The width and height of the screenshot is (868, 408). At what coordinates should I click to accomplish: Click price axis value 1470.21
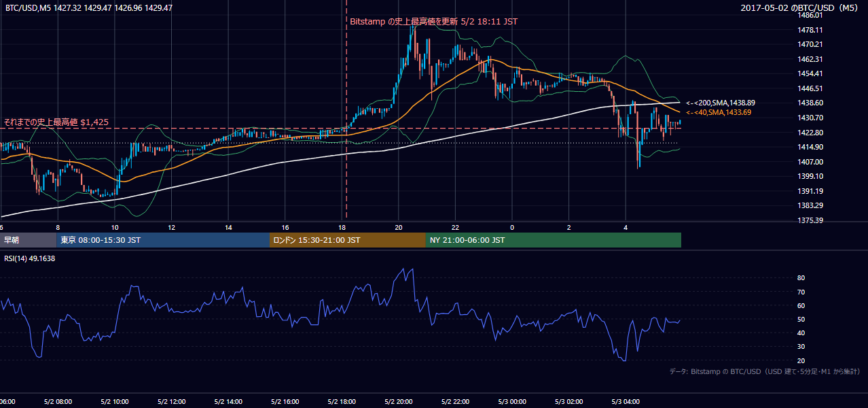[x=811, y=44]
